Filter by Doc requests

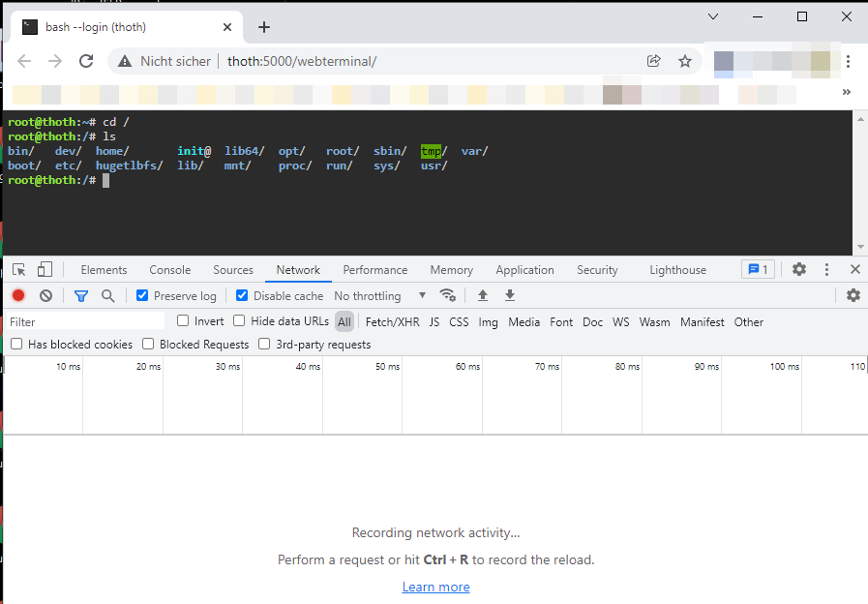pyautogui.click(x=592, y=321)
